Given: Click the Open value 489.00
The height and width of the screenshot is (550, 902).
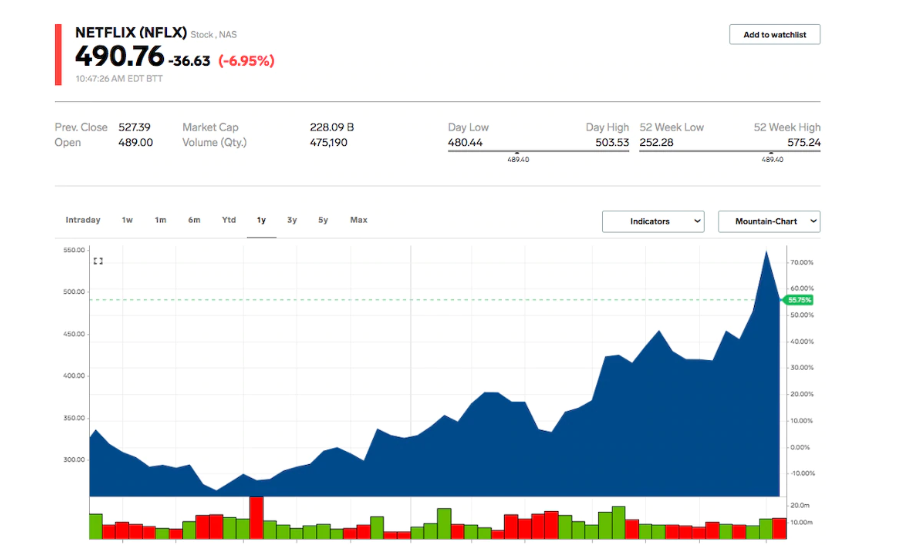Looking at the screenshot, I should tap(136, 143).
